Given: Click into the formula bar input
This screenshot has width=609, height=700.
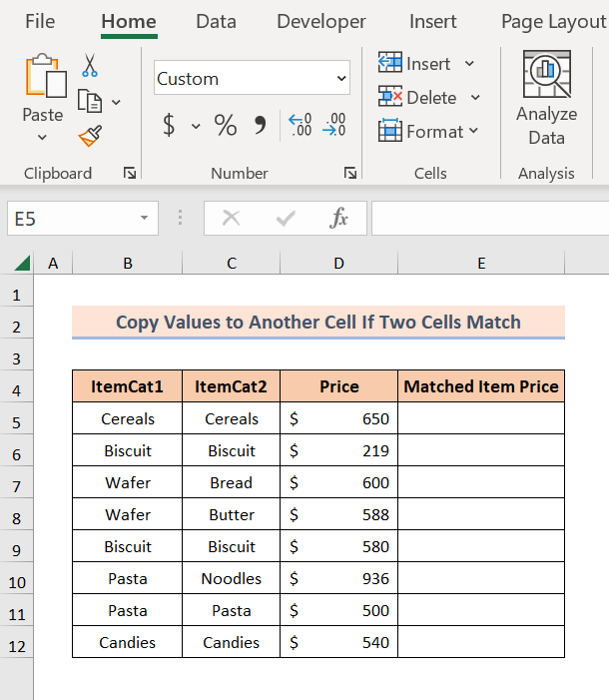Looking at the screenshot, I should 490,219.
